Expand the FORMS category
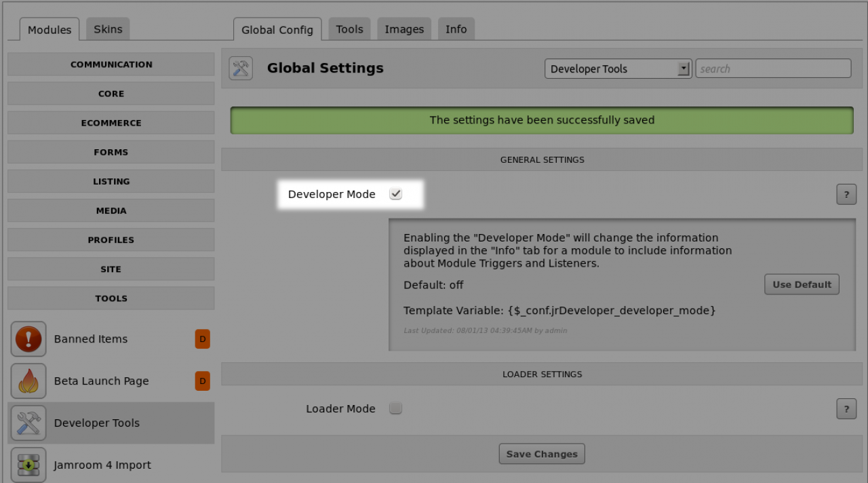Viewport: 868px width, 483px height. coord(111,152)
